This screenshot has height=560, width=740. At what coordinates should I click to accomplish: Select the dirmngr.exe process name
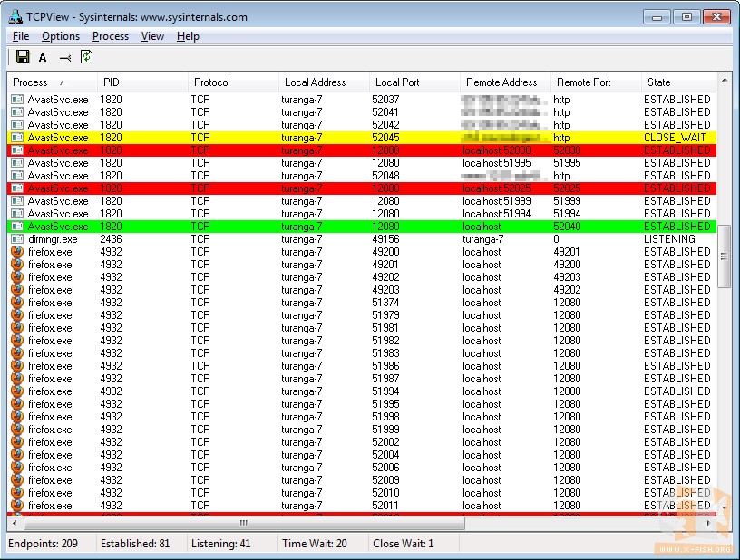point(53,239)
